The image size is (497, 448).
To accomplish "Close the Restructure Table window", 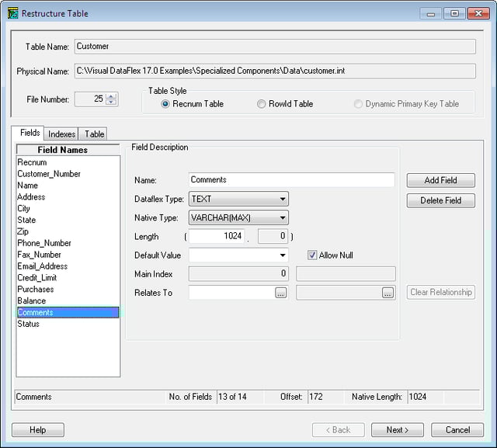I will pyautogui.click(x=478, y=14).
